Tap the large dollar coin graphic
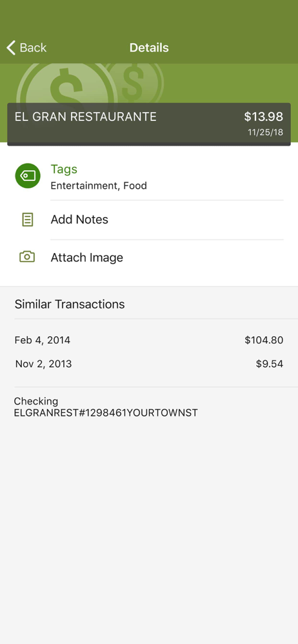 pos(66,84)
